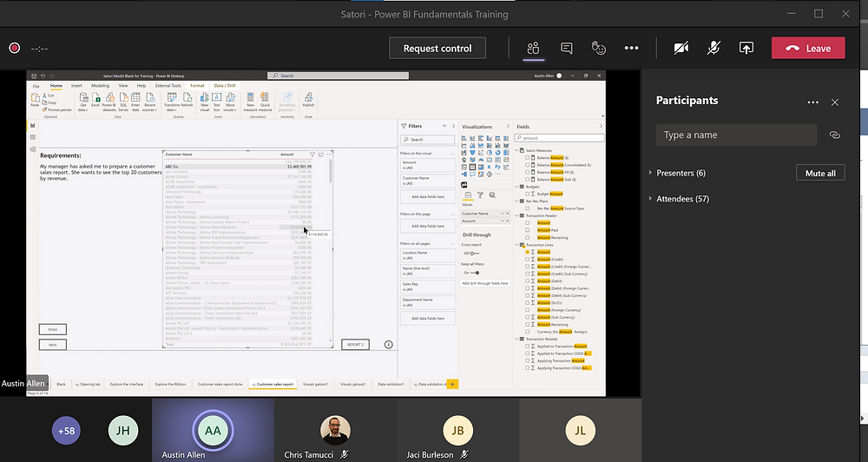
Task: Switch to Report view in left sidebar
Action: pos(33,125)
